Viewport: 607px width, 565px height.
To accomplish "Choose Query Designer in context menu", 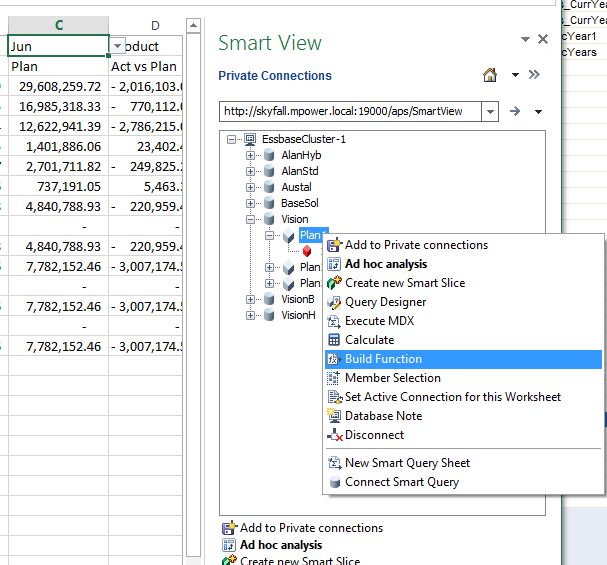I will tap(463, 302).
